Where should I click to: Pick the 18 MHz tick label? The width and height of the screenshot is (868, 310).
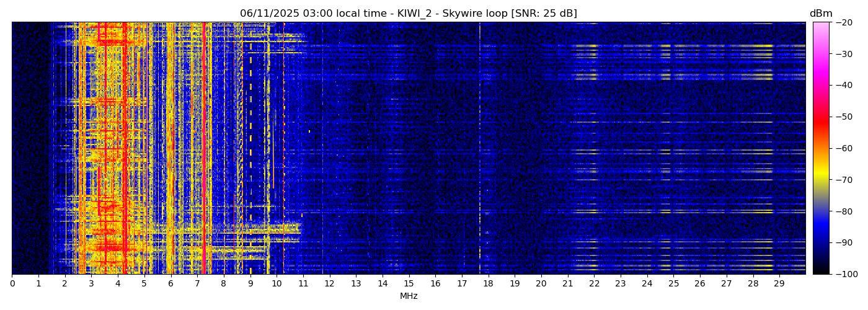[488, 283]
